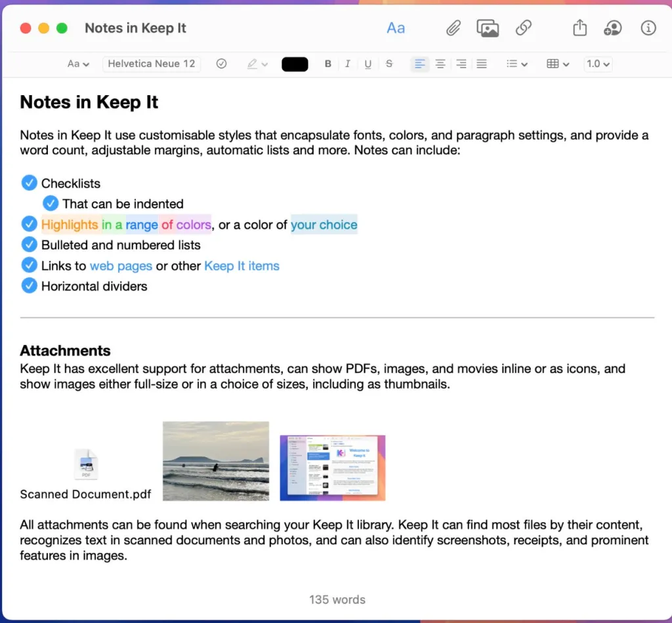Image resolution: width=672 pixels, height=623 pixels.
Task: Toggle the format bar with the Aa icon
Action: 396,28
